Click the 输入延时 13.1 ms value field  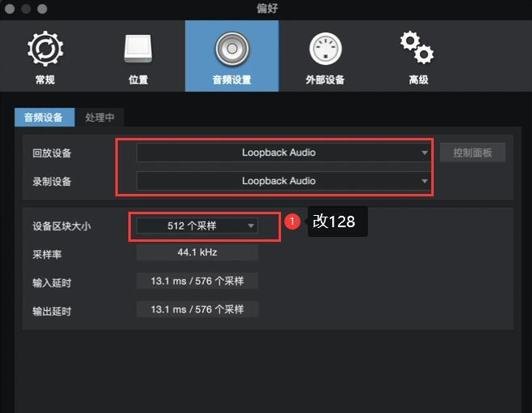point(197,281)
